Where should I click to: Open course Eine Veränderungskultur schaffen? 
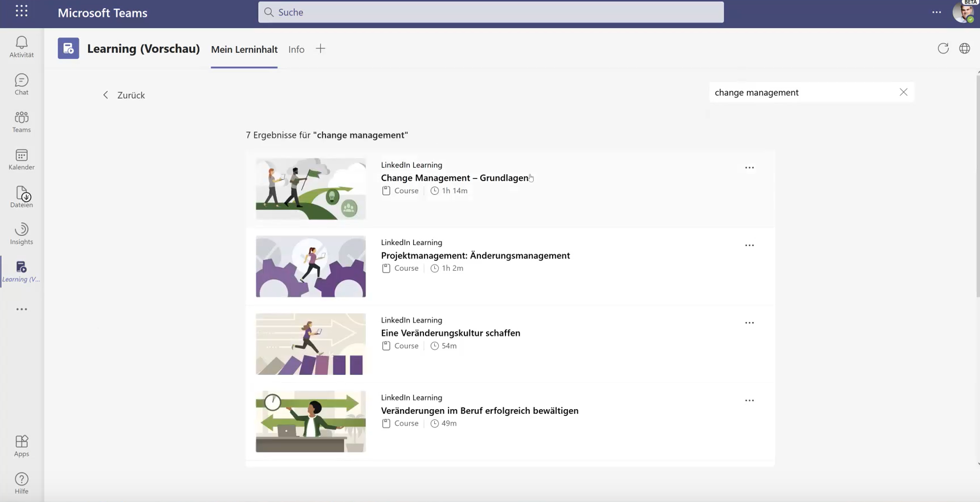(x=451, y=333)
